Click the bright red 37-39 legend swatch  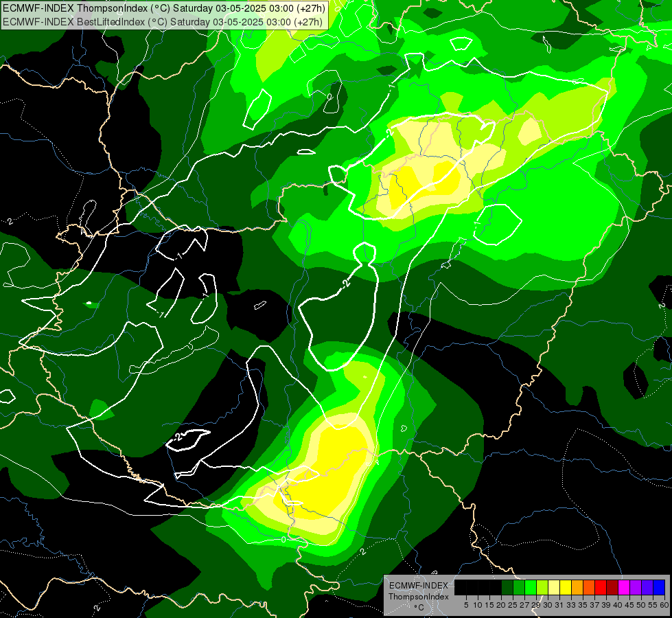click(x=601, y=587)
